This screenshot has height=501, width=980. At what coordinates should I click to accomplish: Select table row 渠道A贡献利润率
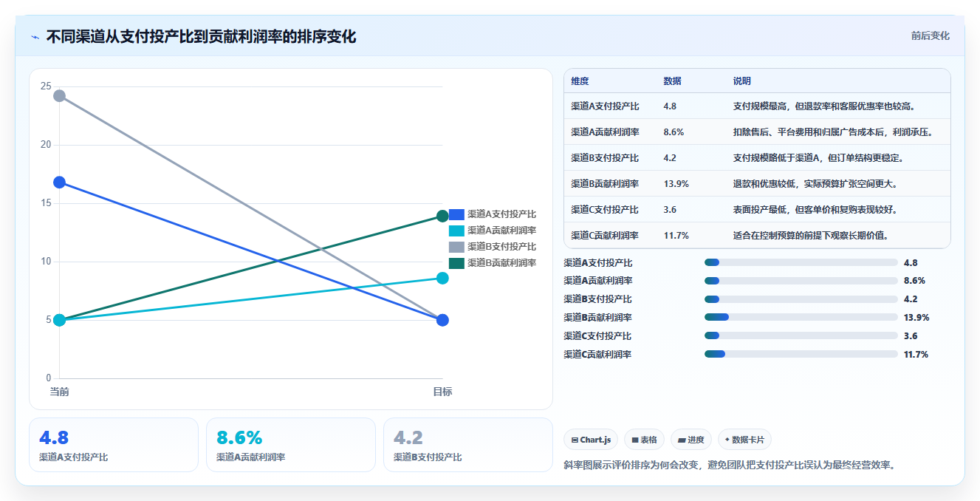[x=757, y=132]
